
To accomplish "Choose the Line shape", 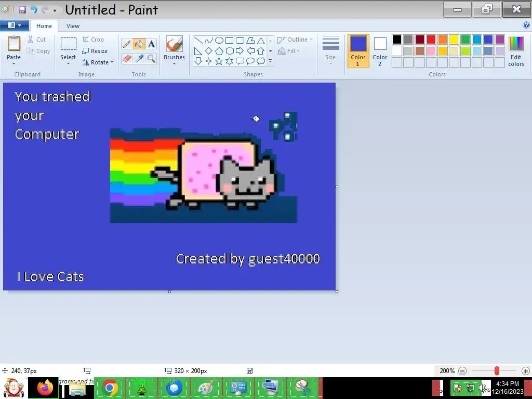I will 198,41.
